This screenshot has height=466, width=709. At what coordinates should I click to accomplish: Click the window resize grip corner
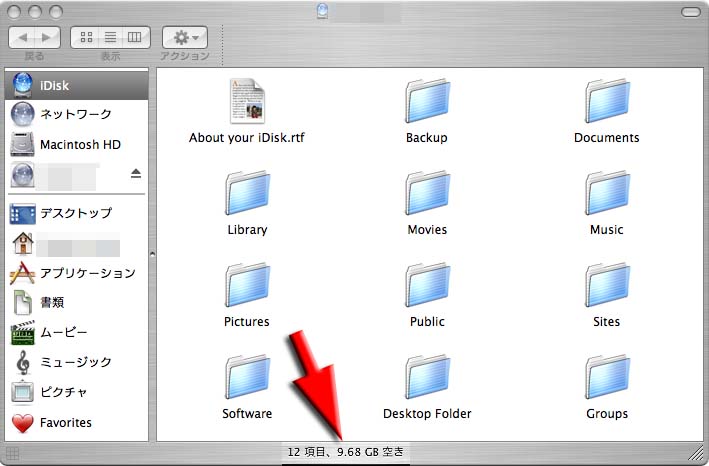(x=697, y=453)
